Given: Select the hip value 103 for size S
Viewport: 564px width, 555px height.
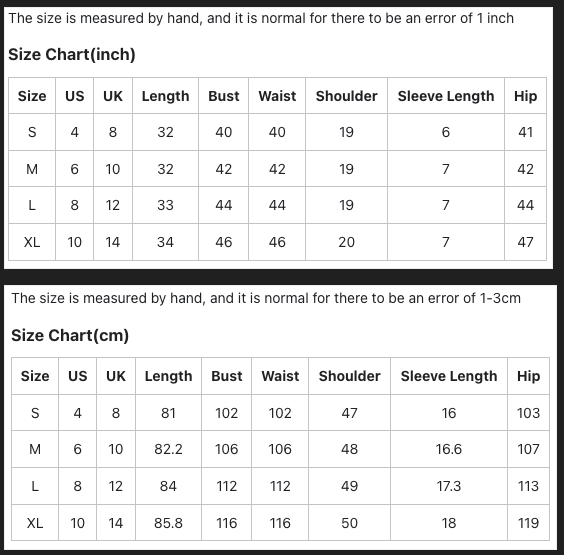Looking at the screenshot, I should 528,413.
